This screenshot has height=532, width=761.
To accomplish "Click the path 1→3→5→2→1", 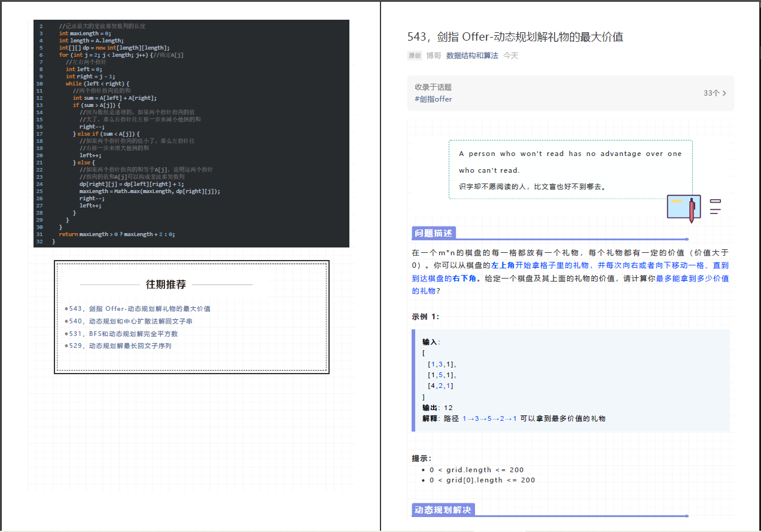I will pyautogui.click(x=489, y=418).
